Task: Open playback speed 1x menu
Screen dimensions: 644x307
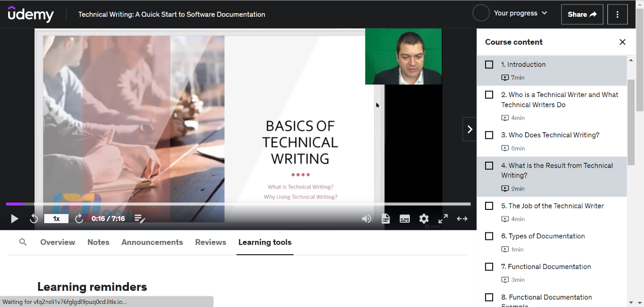Action: point(56,219)
